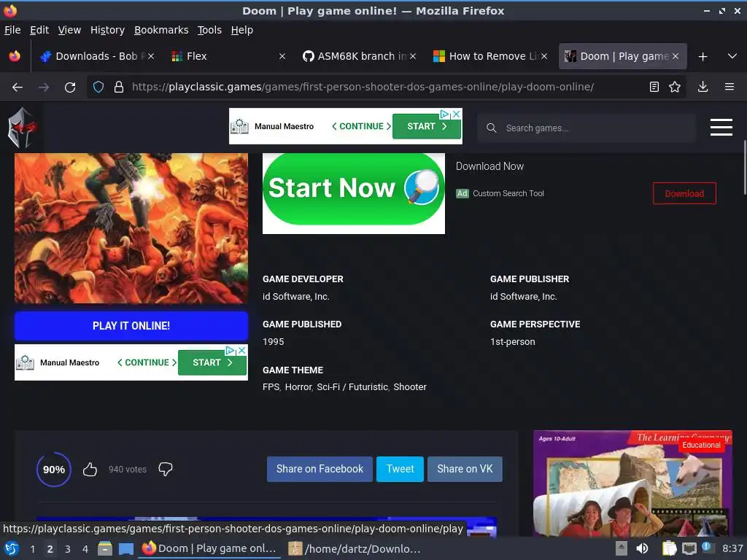This screenshot has height=560, width=747.
Task: Reload the current page
Action: [x=70, y=87]
